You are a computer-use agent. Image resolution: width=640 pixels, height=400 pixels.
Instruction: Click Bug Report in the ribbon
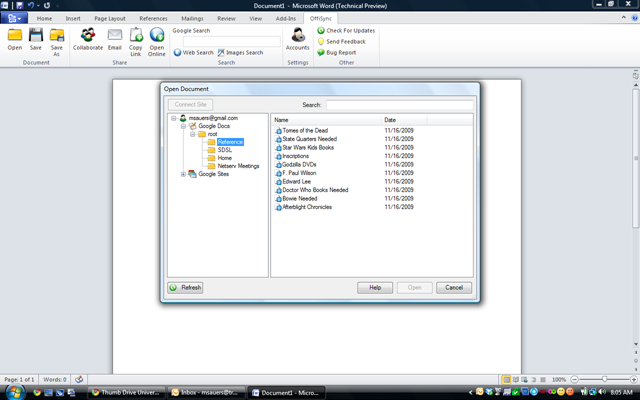pos(337,53)
